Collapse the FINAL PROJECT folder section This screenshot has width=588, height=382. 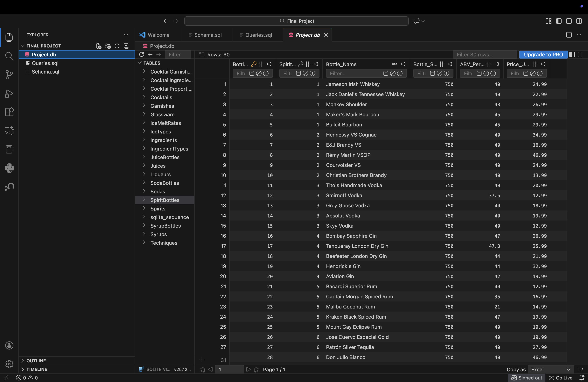click(23, 46)
